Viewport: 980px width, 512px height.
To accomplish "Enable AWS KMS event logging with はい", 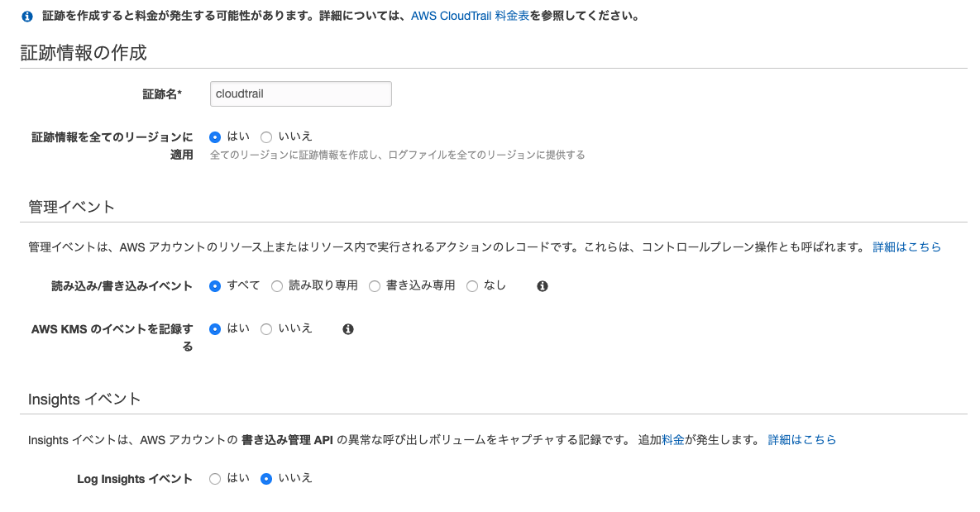I will 215,329.
